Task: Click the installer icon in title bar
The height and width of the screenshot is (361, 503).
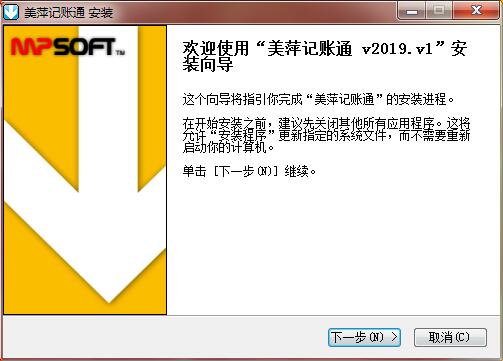Action: point(11,12)
